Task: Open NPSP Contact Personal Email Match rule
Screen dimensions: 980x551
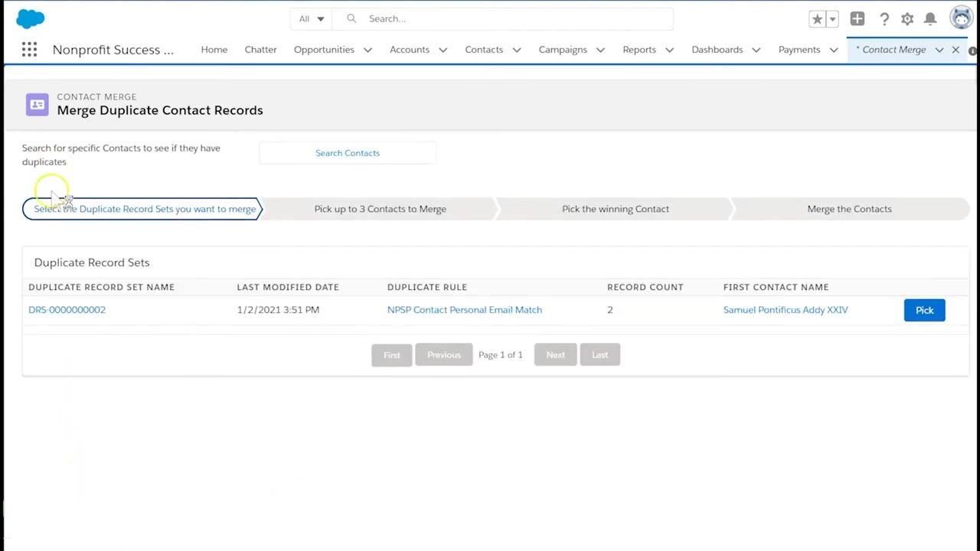Action: tap(465, 310)
